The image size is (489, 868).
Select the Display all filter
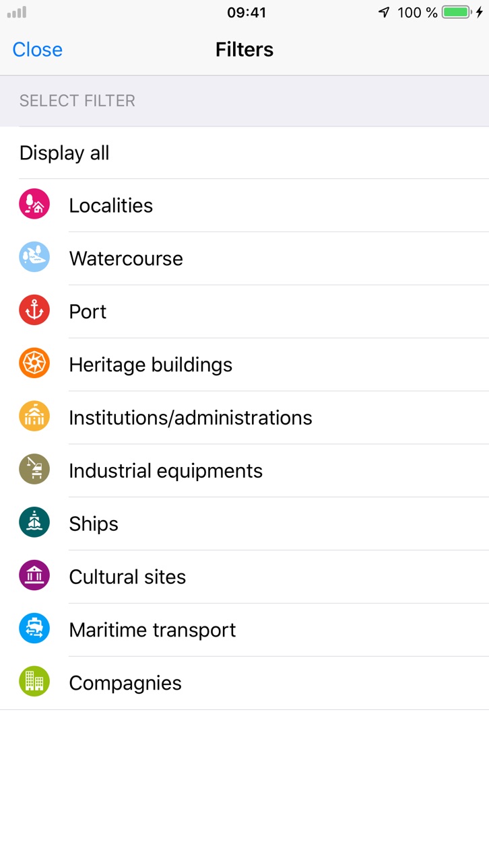(244, 153)
